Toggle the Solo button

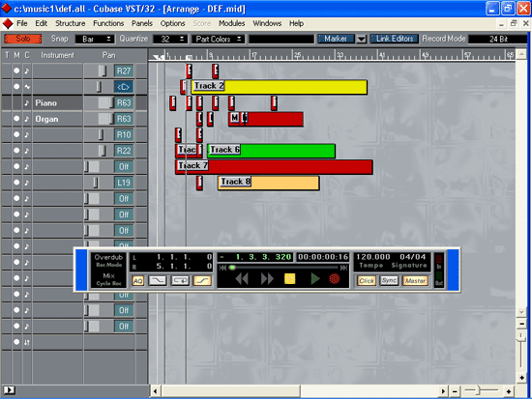coord(23,39)
